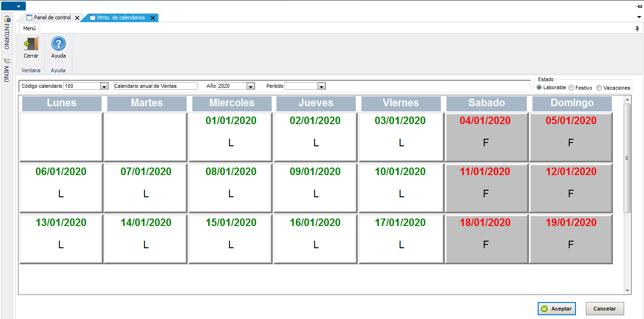The image size is (644, 319).
Task: Open the Ayuda help icon
Action: coord(58,44)
